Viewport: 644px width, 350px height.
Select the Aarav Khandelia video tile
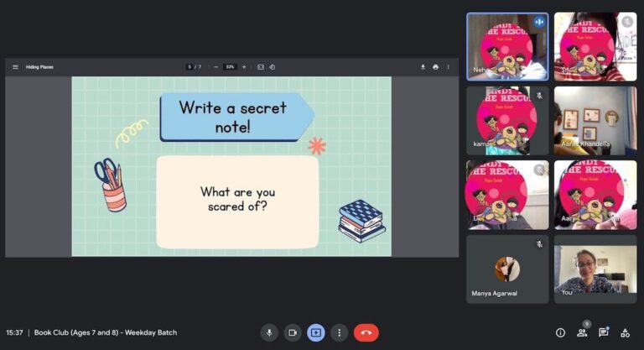pos(595,121)
